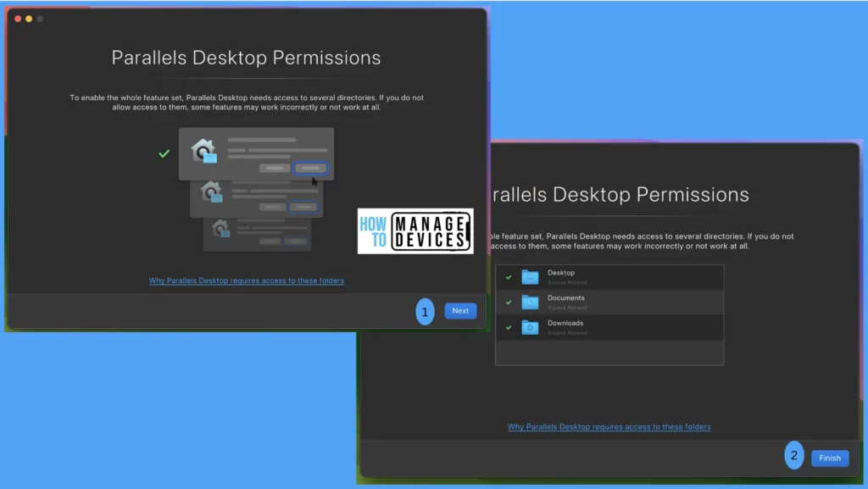Image resolution: width=868 pixels, height=489 pixels.
Task: Close the first Parallels permissions window
Action: click(x=18, y=19)
